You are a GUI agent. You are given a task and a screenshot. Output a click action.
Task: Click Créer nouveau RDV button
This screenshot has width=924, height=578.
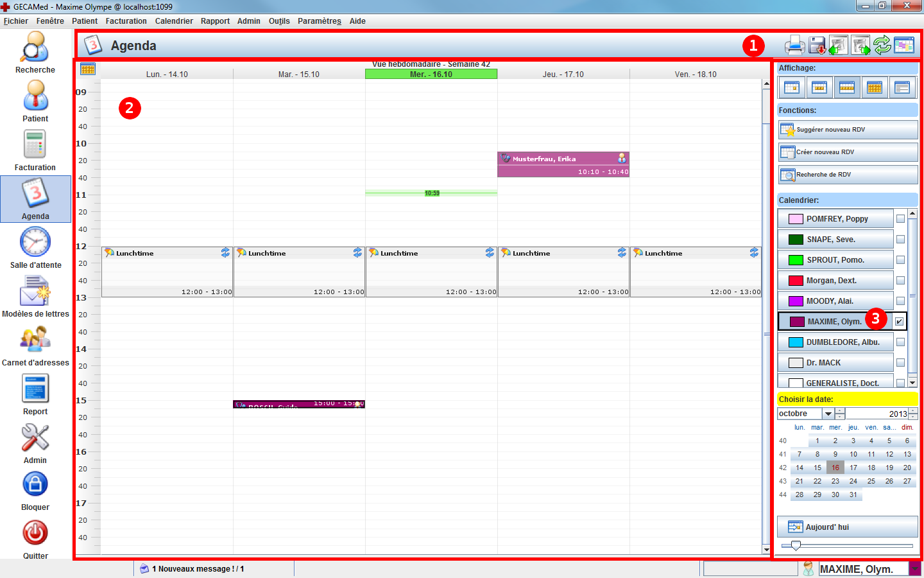[848, 152]
